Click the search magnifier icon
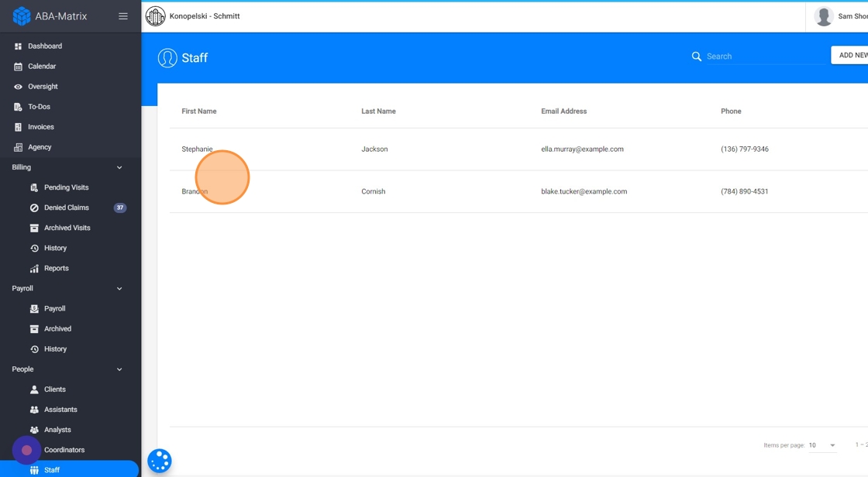The width and height of the screenshot is (868, 477). [697, 57]
